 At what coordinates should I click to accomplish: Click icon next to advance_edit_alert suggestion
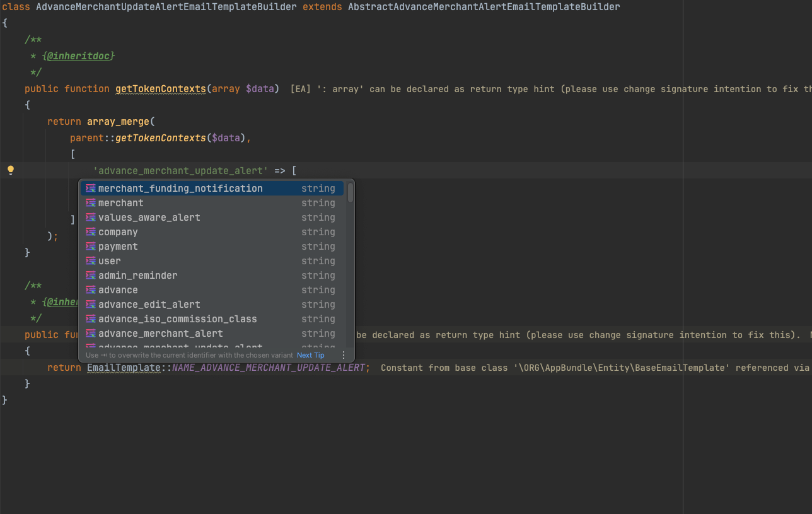pyautogui.click(x=91, y=305)
